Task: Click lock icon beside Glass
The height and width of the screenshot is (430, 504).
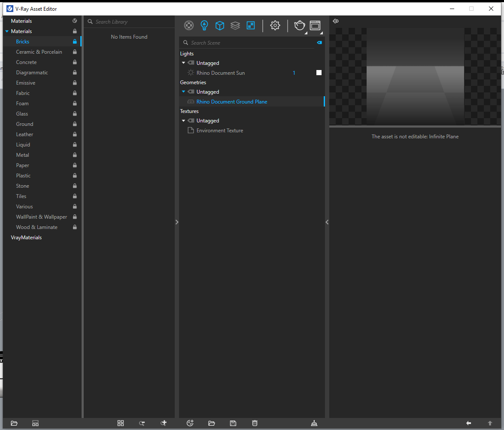Action: point(75,113)
